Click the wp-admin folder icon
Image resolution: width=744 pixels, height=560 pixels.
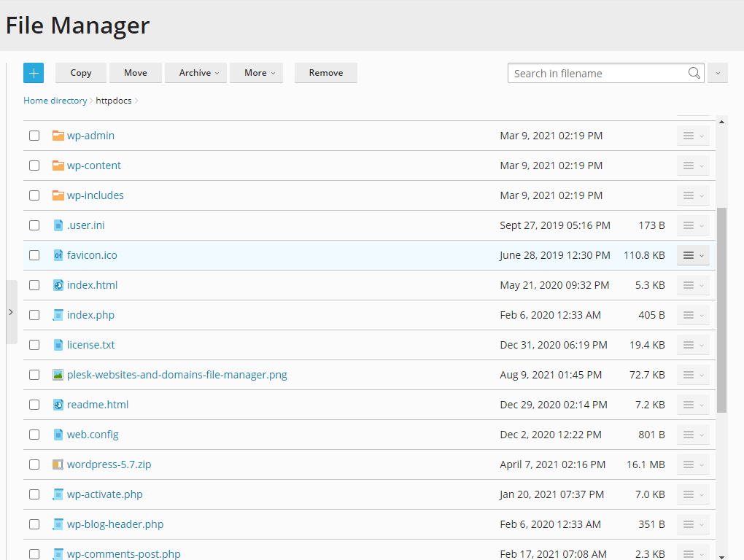point(58,135)
